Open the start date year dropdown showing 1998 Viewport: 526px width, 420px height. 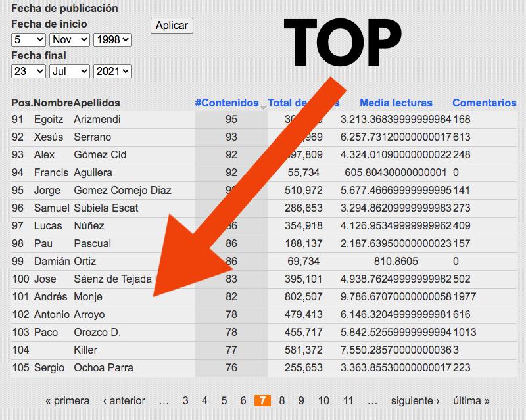[x=112, y=40]
